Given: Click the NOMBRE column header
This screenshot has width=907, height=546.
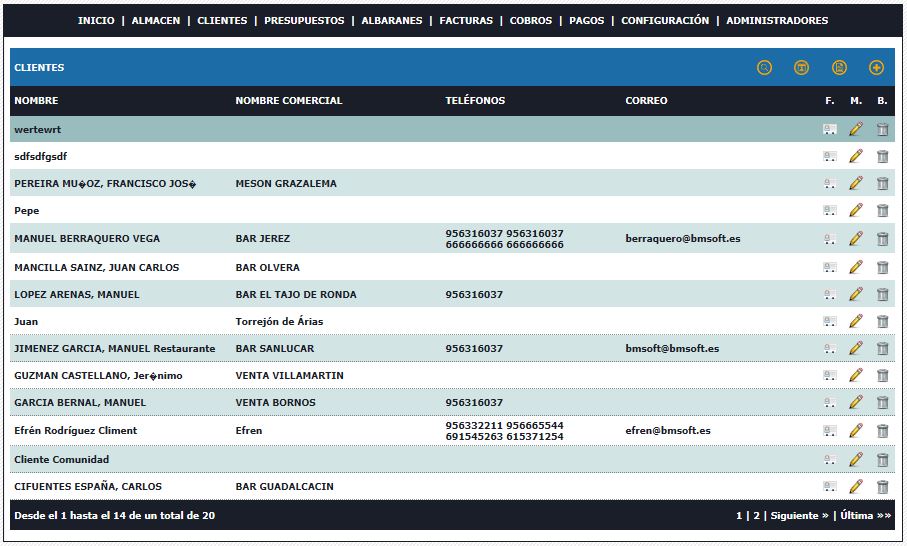Looking at the screenshot, I should (36, 101).
